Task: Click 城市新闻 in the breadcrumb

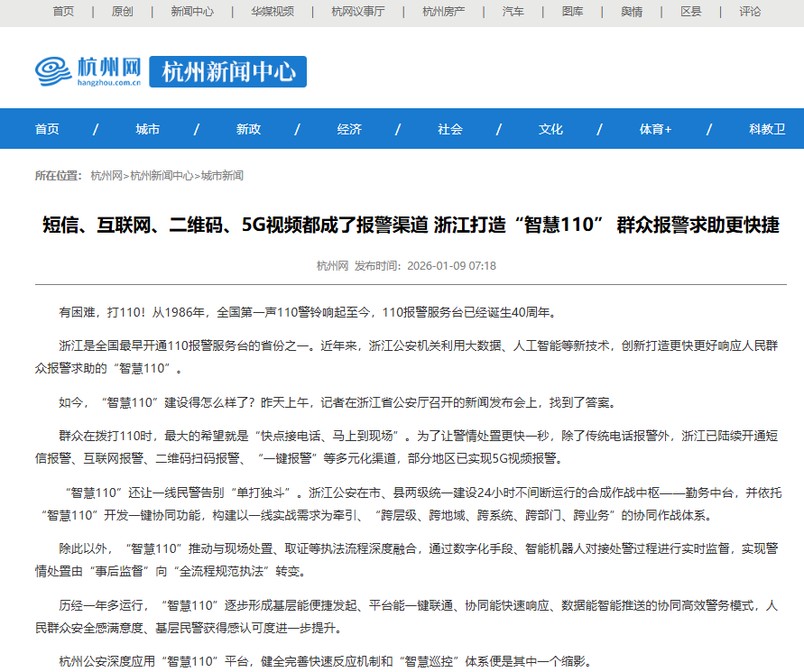Action: (x=222, y=176)
